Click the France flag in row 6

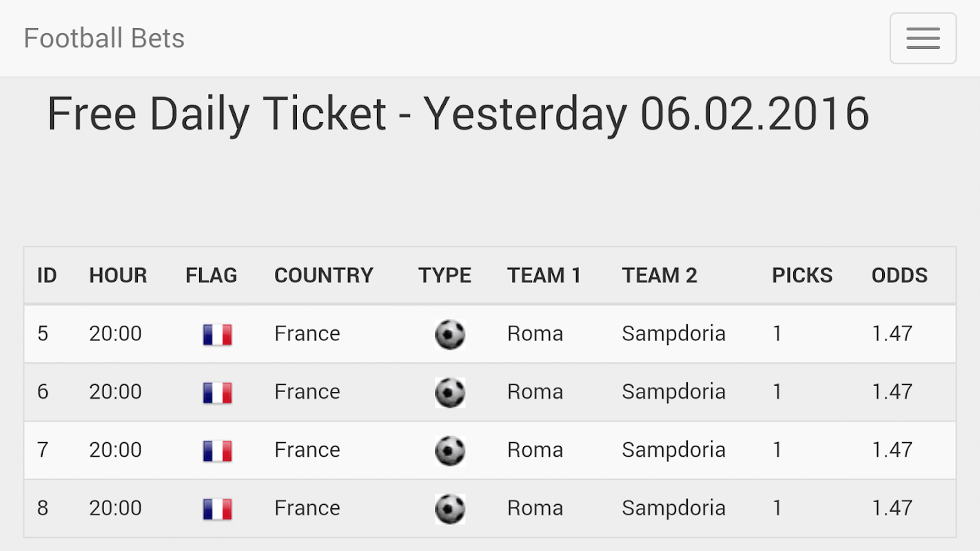217,393
